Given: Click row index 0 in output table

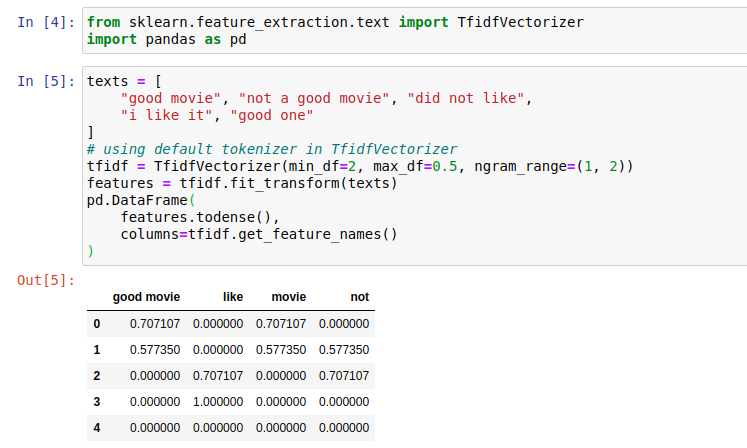Looking at the screenshot, I should (97, 324).
